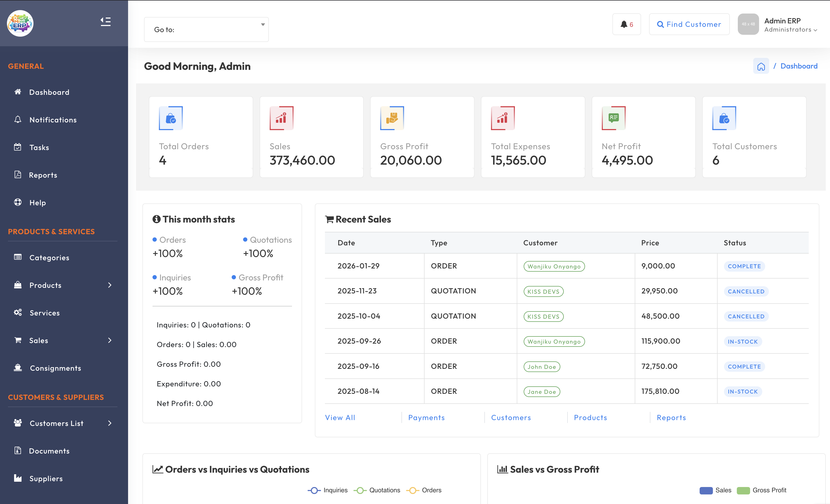The height and width of the screenshot is (504, 830).
Task: Click the Wanjiku Onyango customer tag for 2026-01-29
Action: point(554,266)
